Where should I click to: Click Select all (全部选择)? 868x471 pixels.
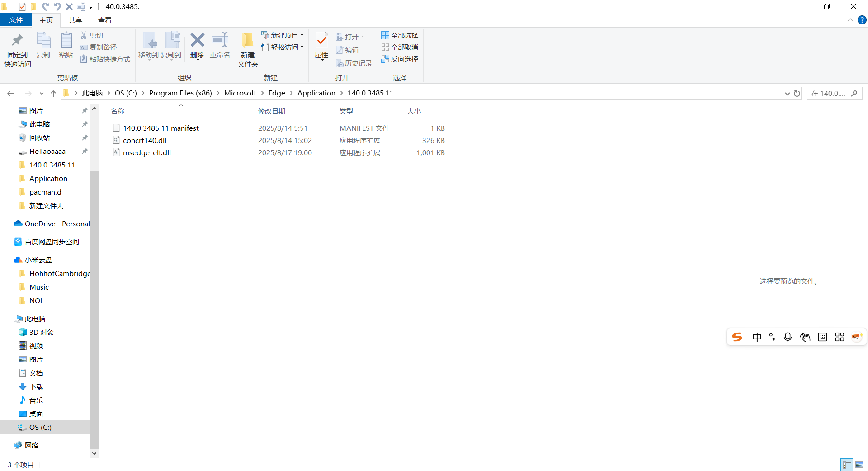(x=400, y=35)
